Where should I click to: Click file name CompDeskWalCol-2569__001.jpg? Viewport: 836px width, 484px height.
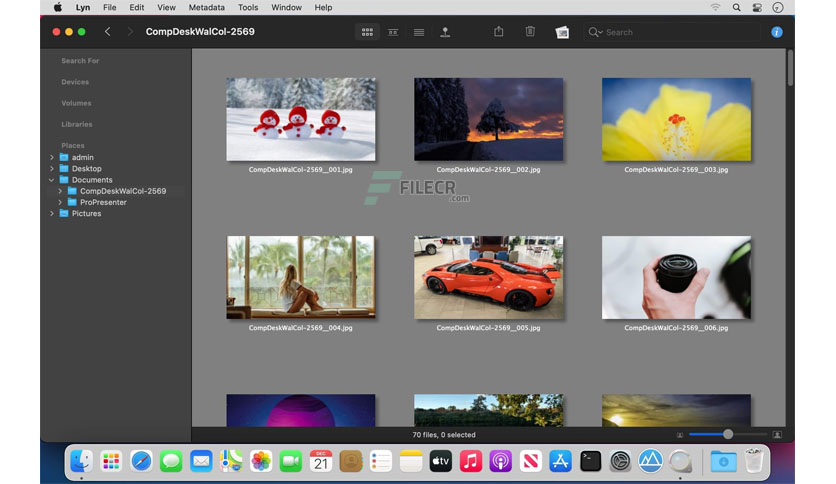301,170
